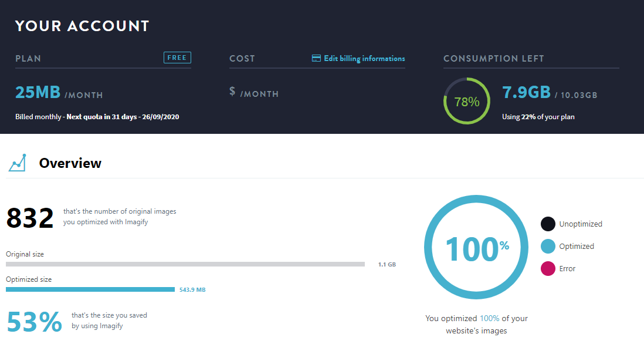
Task: Click the 543.9 MB optimized size value
Action: [x=192, y=289]
